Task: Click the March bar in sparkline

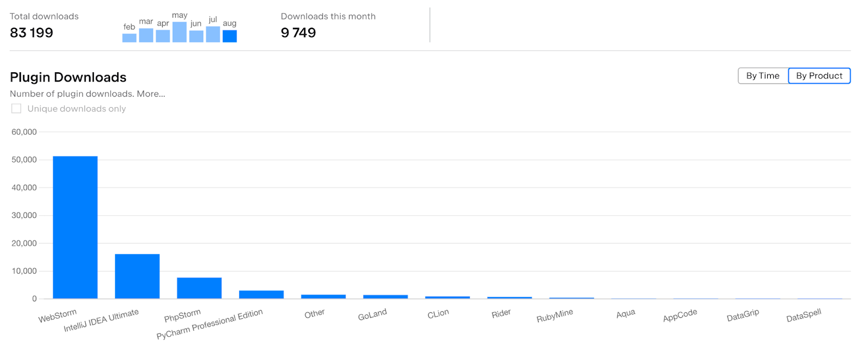Action: [x=146, y=35]
